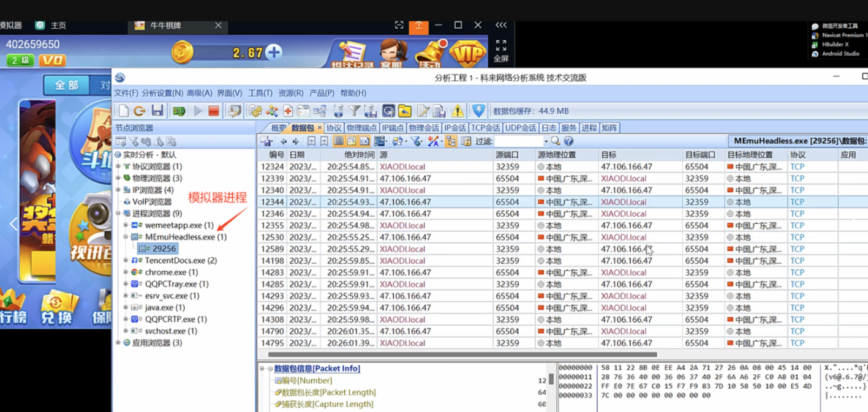
Task: Go to previous packet with left arrow
Action: click(x=283, y=141)
